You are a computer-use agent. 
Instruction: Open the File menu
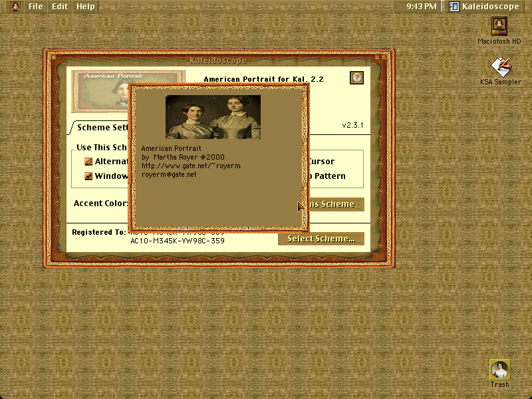point(36,7)
